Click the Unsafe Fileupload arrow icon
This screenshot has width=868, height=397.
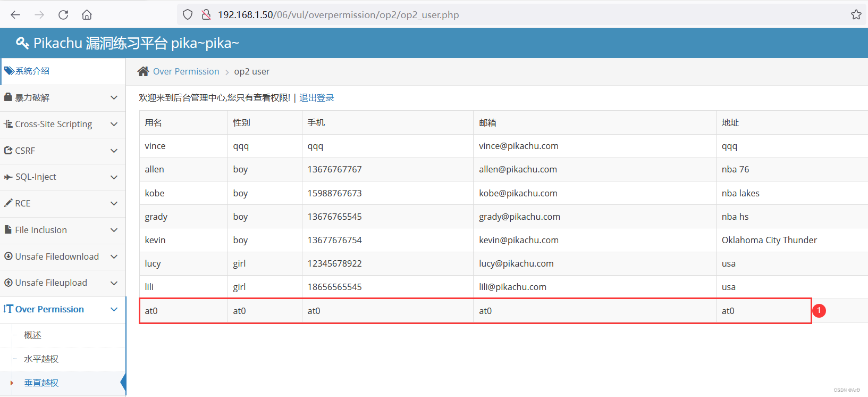[x=8, y=283]
